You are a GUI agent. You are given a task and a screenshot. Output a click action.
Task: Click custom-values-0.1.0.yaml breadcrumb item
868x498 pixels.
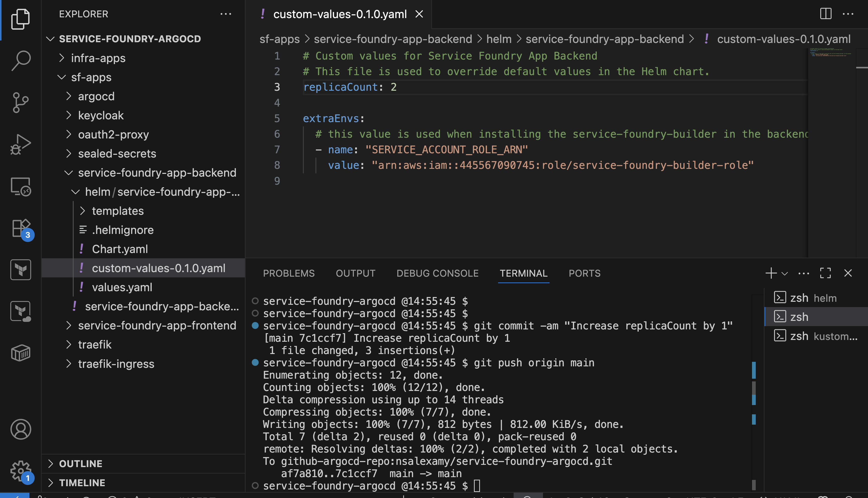coord(784,39)
